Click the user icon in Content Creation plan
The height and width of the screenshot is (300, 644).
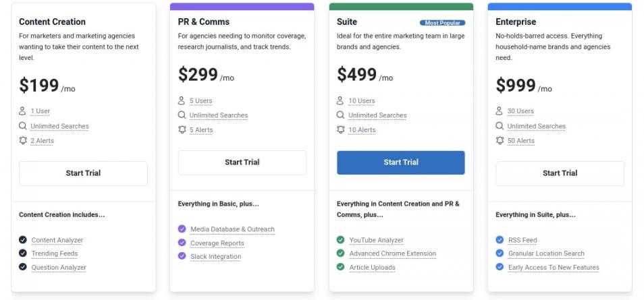tap(23, 111)
